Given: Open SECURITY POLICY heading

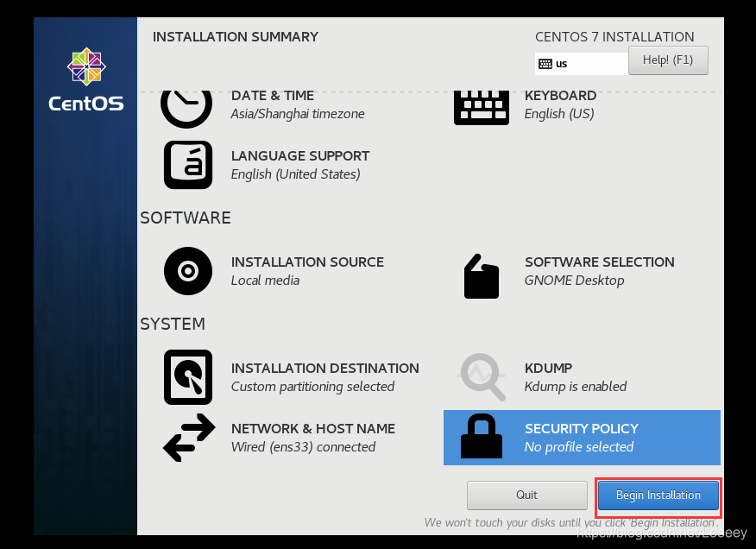Looking at the screenshot, I should 582,428.
